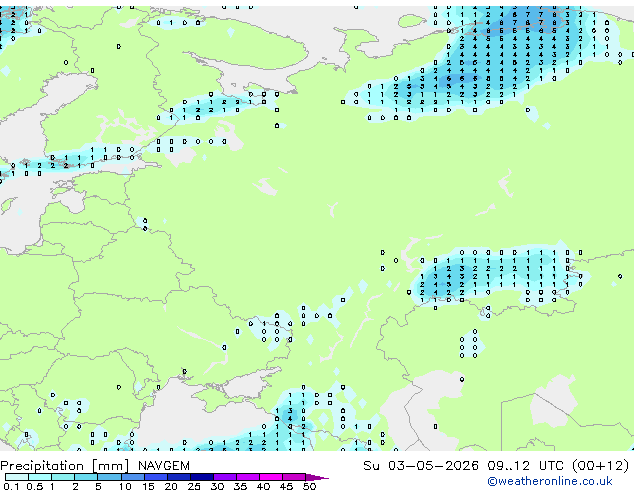Select the 10–15 mm legend swatch
634x490 pixels.
(x=133, y=477)
